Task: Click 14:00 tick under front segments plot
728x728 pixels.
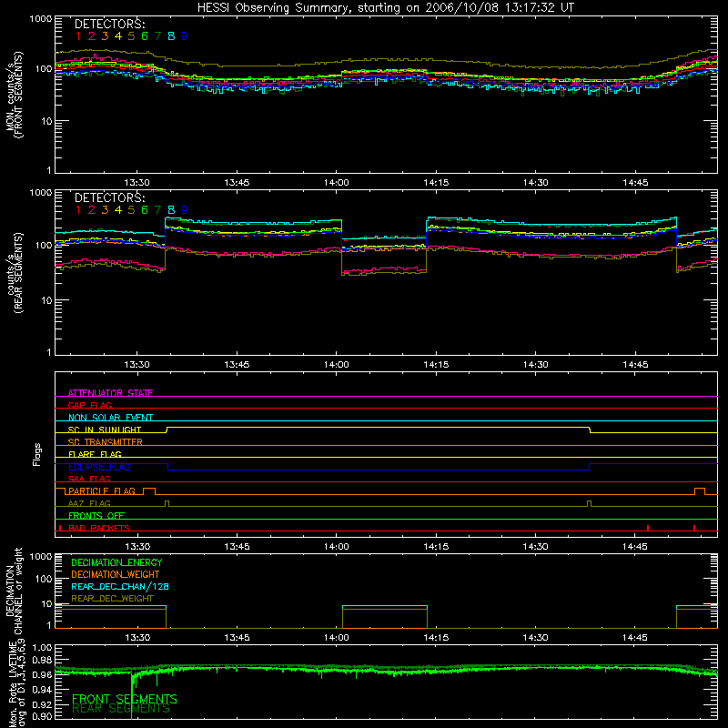Action: tap(336, 183)
